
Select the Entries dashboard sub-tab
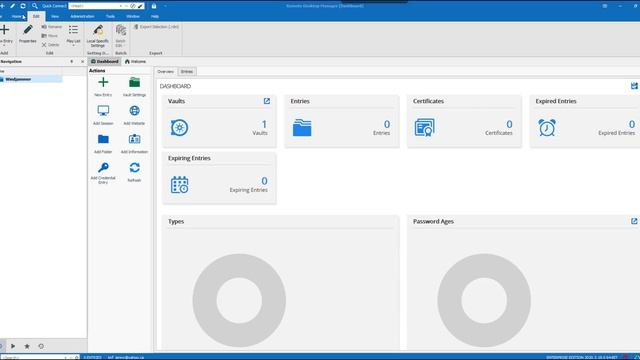click(x=187, y=71)
